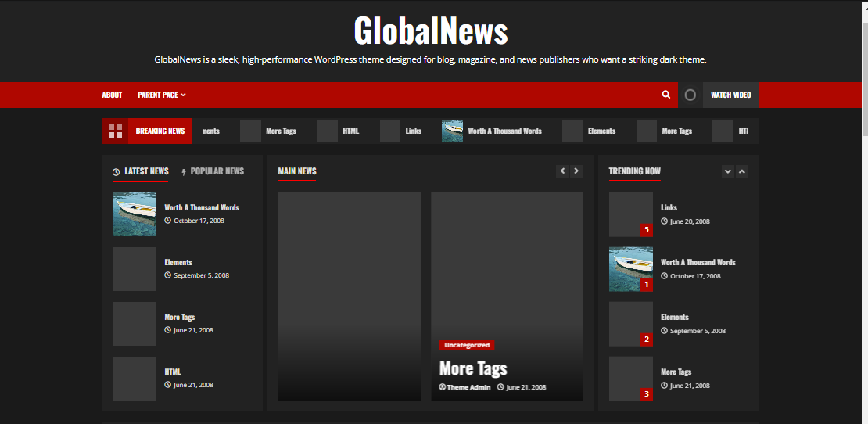
Task: Open Worth A Thousand Words in Trending Now
Action: point(698,262)
